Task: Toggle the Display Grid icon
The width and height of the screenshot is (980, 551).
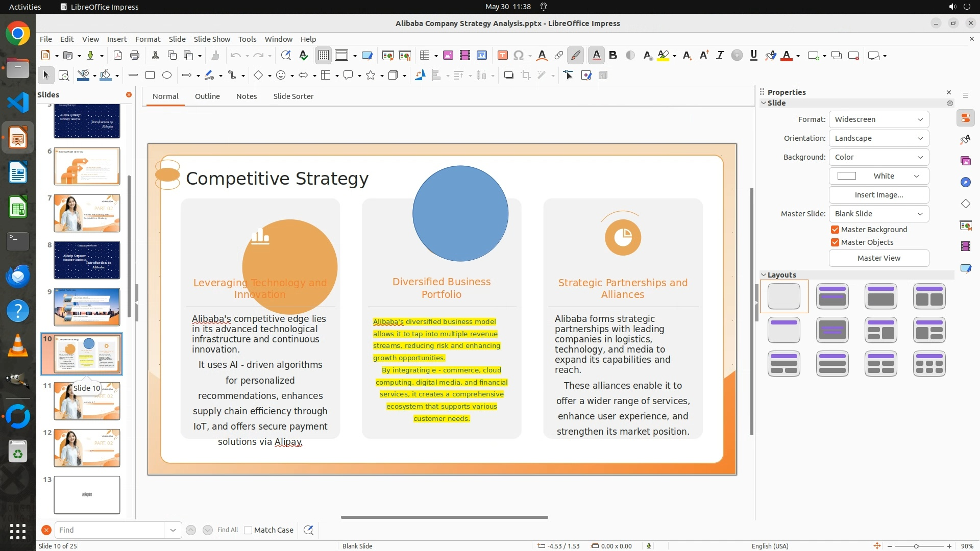Action: coord(324,56)
